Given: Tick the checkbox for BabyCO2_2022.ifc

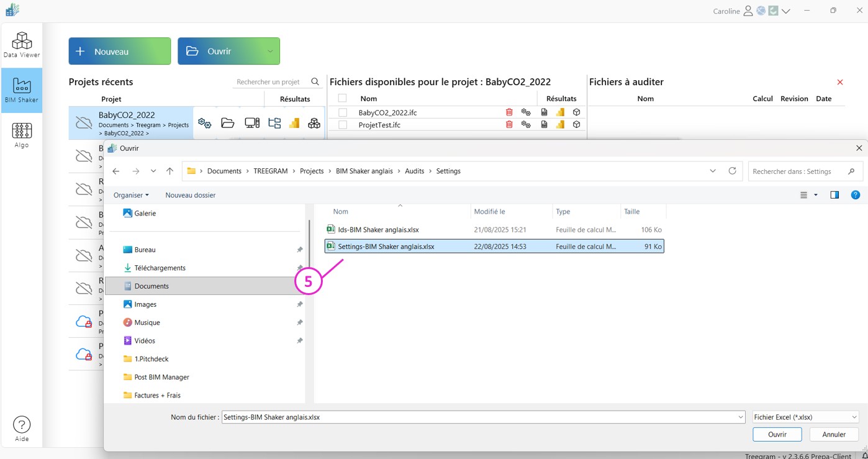Looking at the screenshot, I should coord(343,112).
